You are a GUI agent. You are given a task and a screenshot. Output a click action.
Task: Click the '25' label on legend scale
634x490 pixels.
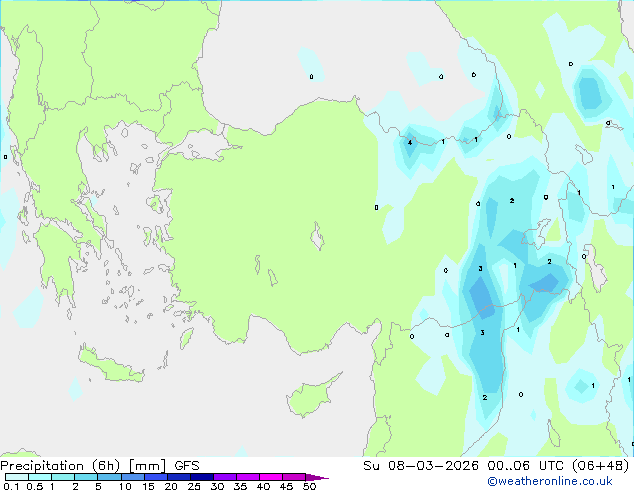194,486
